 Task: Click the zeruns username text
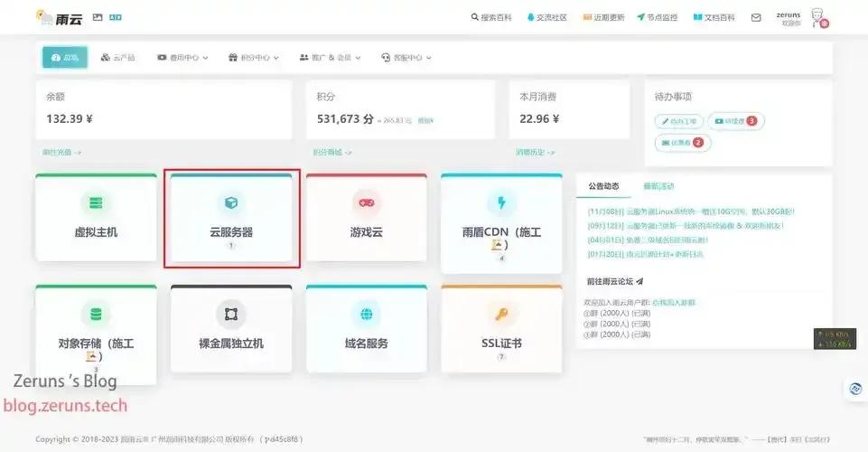(x=789, y=15)
